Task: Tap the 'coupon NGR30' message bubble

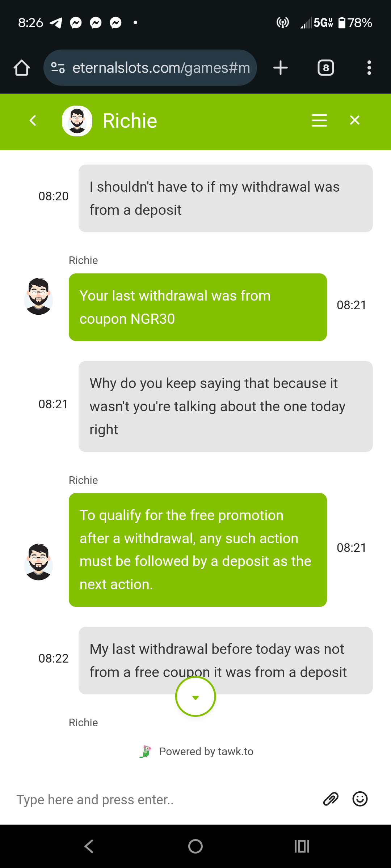Action: pyautogui.click(x=198, y=307)
